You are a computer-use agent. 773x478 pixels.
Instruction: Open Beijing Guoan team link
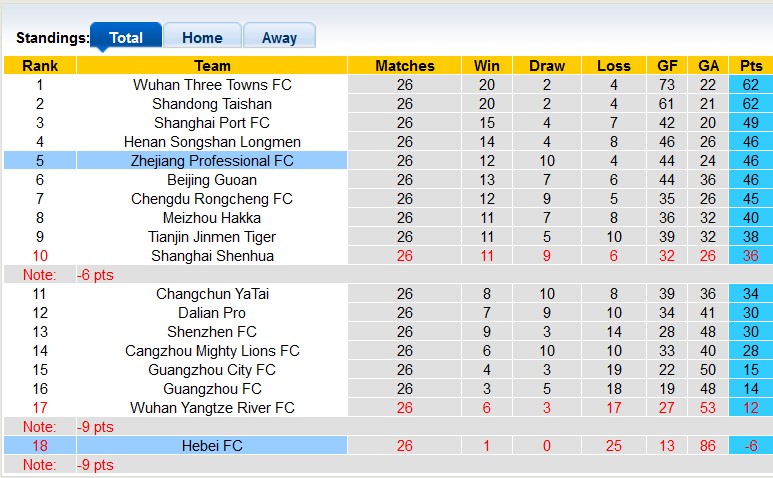212,180
